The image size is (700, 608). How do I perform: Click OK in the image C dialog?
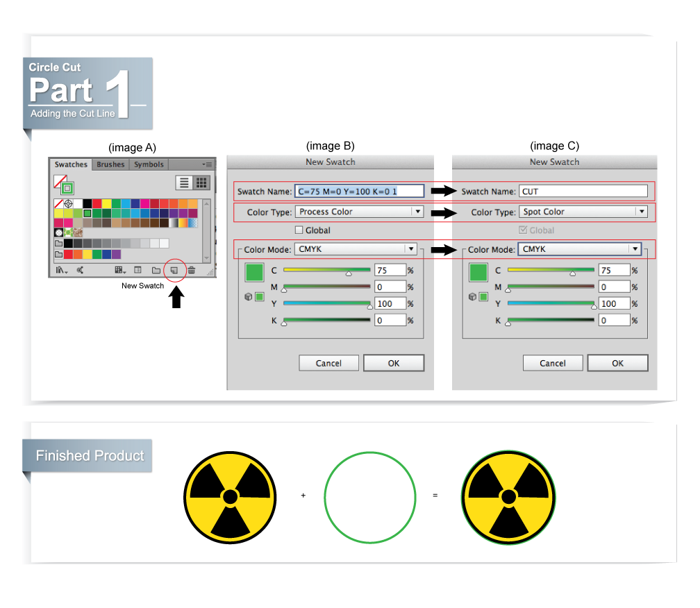coord(618,363)
